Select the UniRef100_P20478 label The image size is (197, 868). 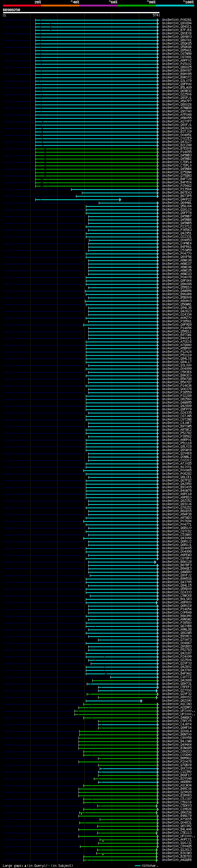177,762
